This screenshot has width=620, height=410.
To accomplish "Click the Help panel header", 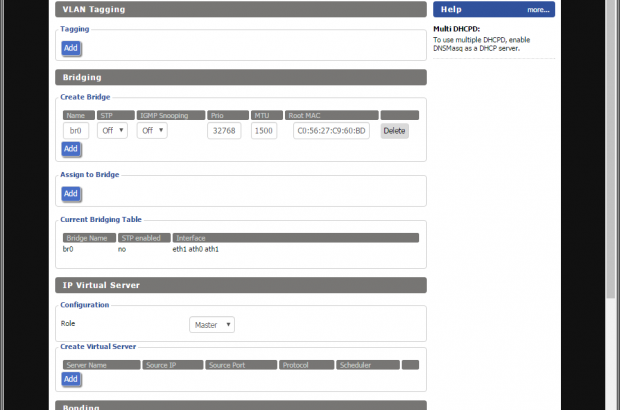I will [480, 10].
